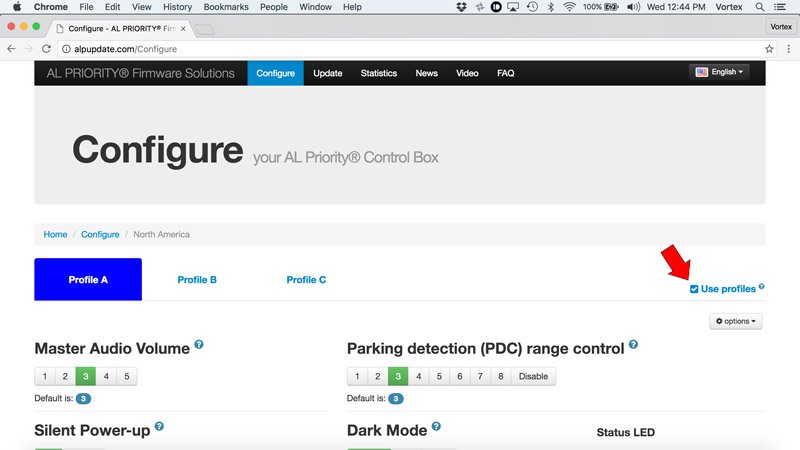Click AL PRIORITY Firmware Solutions brand link

point(140,73)
